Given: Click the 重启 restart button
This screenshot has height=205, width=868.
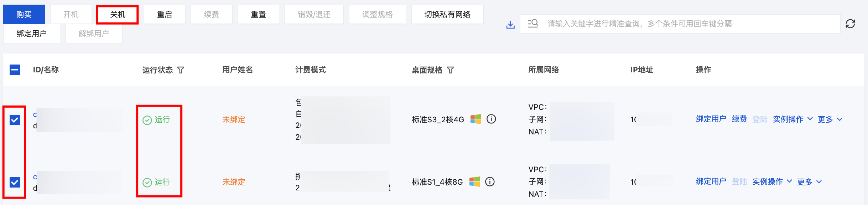Looking at the screenshot, I should pos(165,15).
